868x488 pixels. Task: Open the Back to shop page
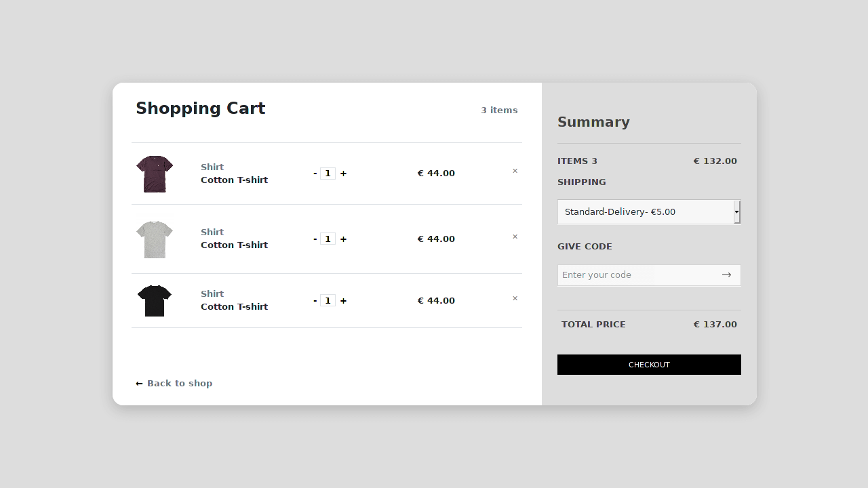(179, 383)
